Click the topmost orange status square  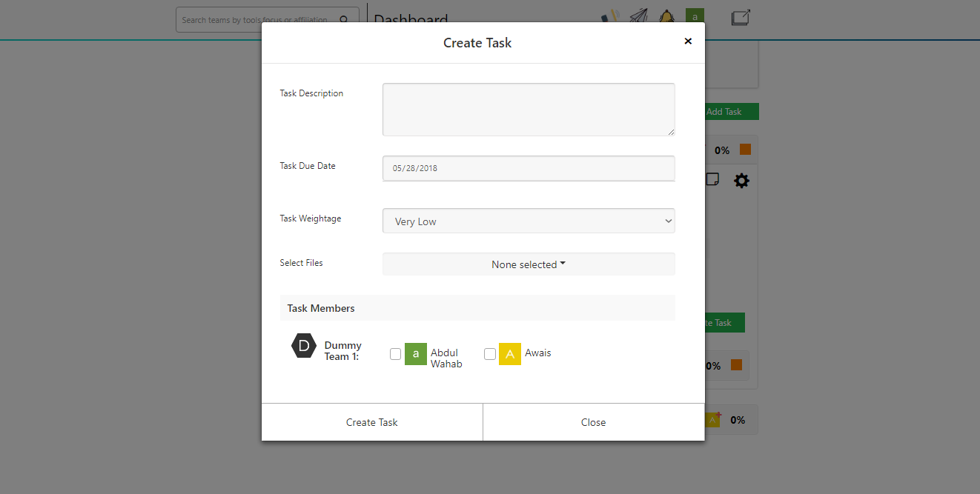[745, 150]
